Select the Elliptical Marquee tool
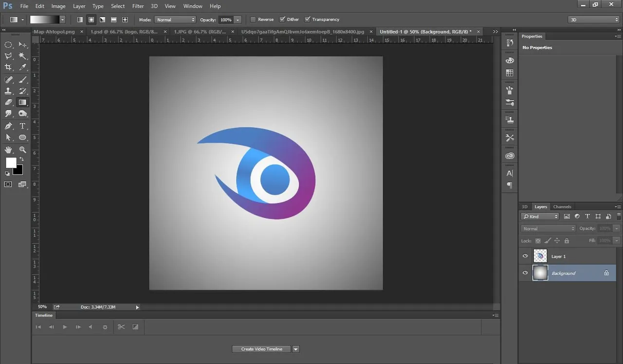 click(8, 45)
